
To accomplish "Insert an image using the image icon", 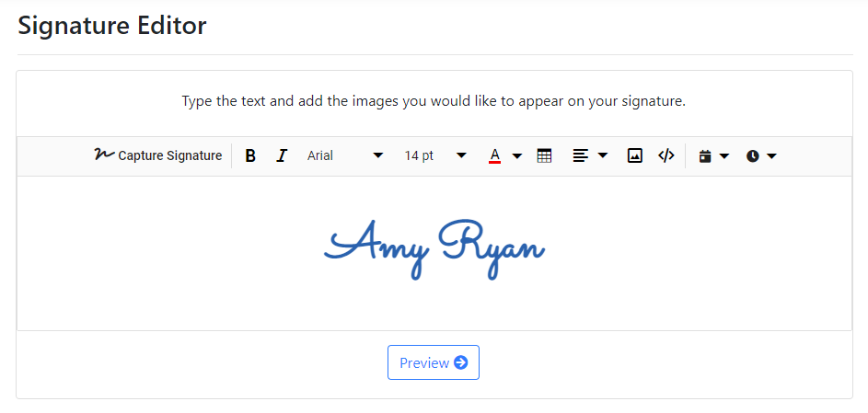I will coord(634,156).
